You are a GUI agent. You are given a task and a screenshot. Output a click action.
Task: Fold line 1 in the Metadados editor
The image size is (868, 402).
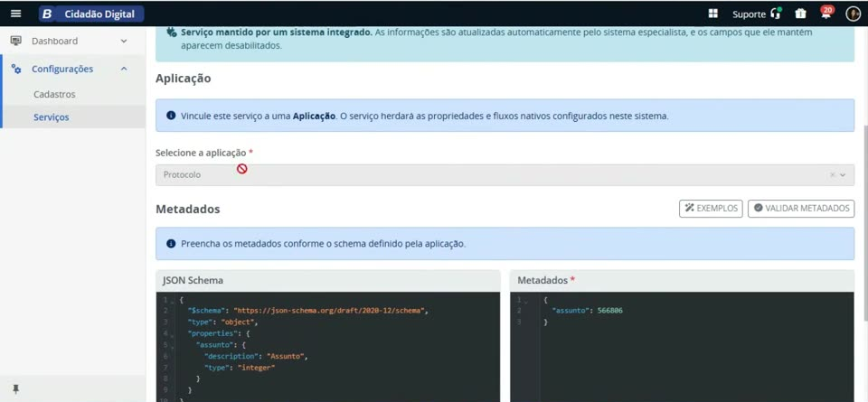[x=526, y=301]
